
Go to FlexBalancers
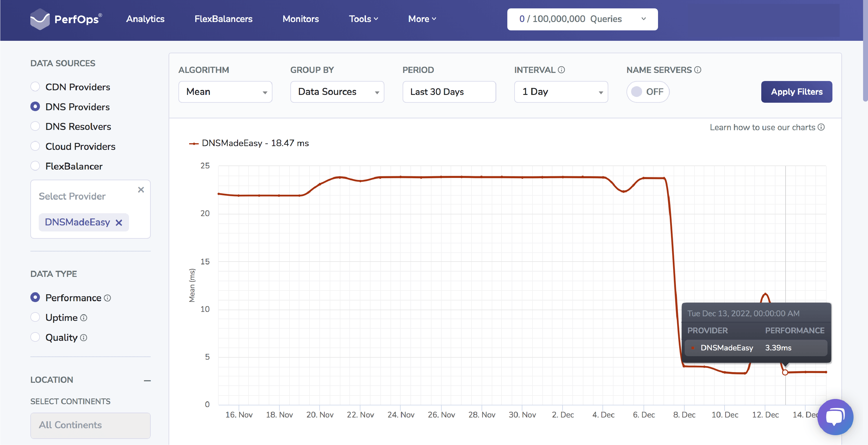click(x=223, y=19)
